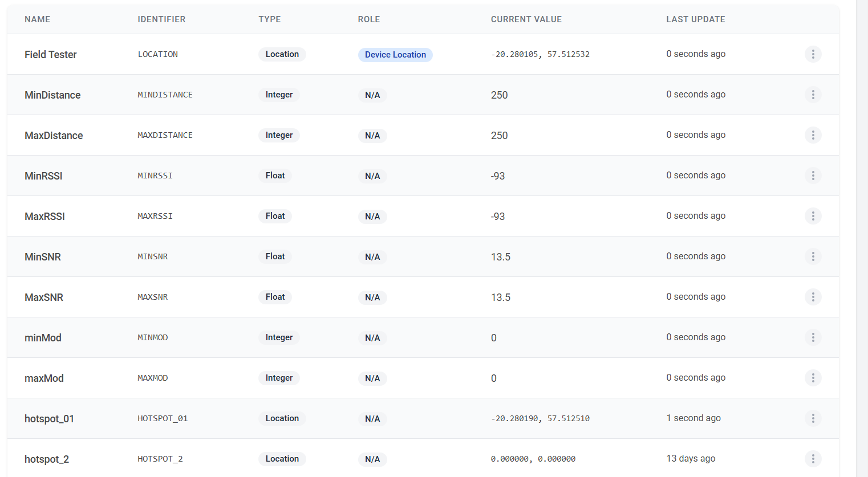868x477 pixels.
Task: Open the three-dot menu for Field Tester
Action: [813, 54]
